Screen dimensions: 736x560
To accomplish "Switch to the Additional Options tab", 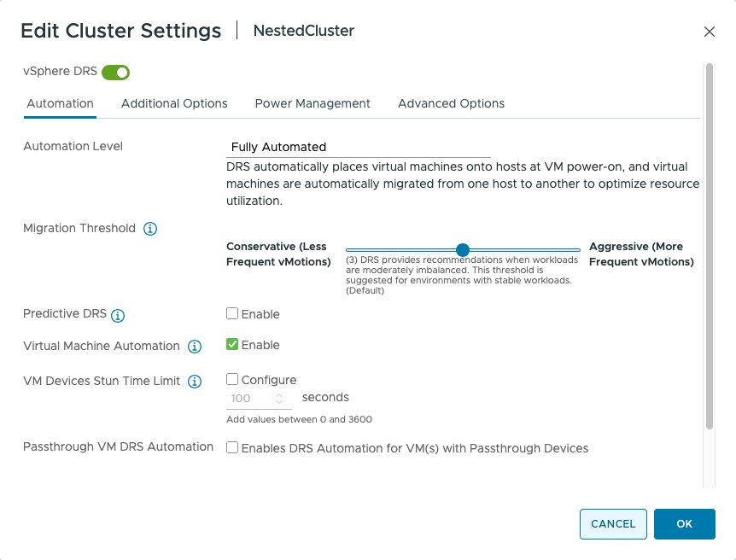I will [174, 103].
